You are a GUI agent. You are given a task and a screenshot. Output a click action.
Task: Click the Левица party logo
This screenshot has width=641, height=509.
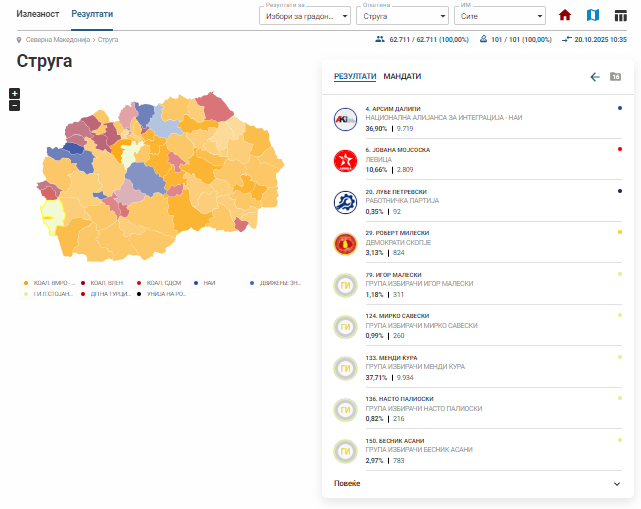point(345,160)
